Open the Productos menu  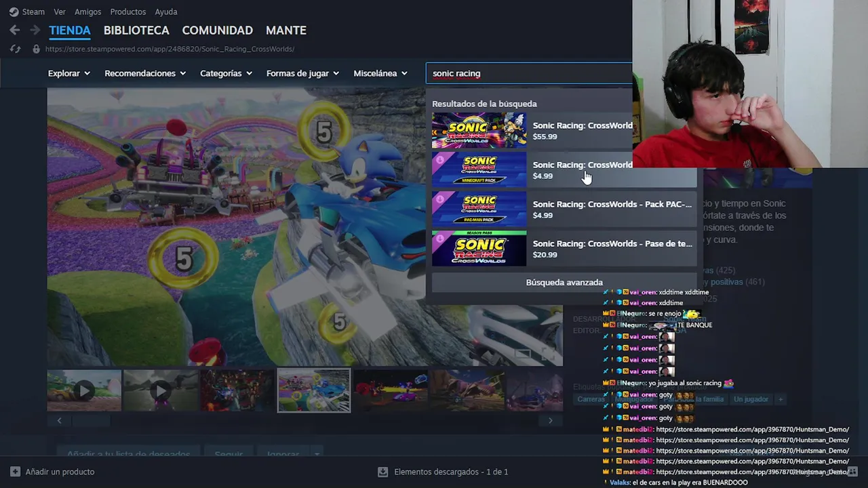tap(127, 12)
